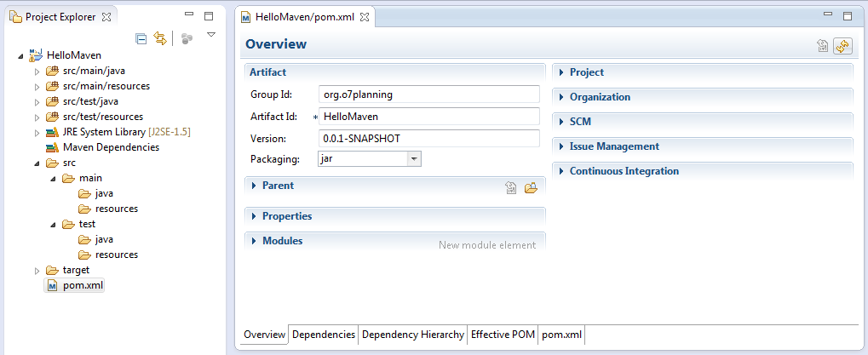Select the HelloMaven/pom.xml editor tab
This screenshot has width=868, height=355.
point(306,17)
